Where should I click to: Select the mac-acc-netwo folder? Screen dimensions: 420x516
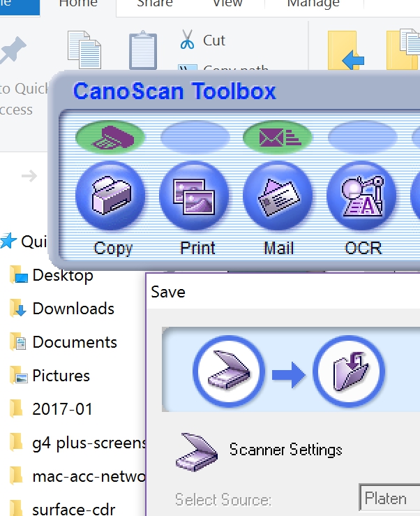point(77,476)
